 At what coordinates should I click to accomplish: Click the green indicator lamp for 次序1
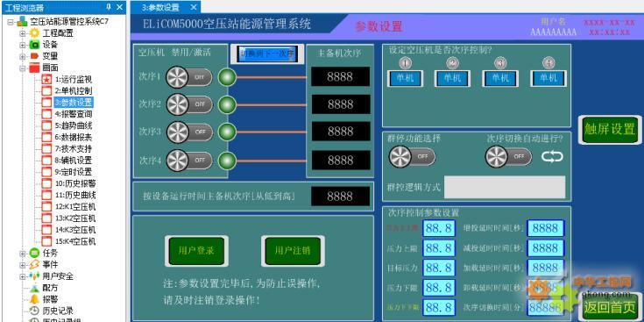227,77
